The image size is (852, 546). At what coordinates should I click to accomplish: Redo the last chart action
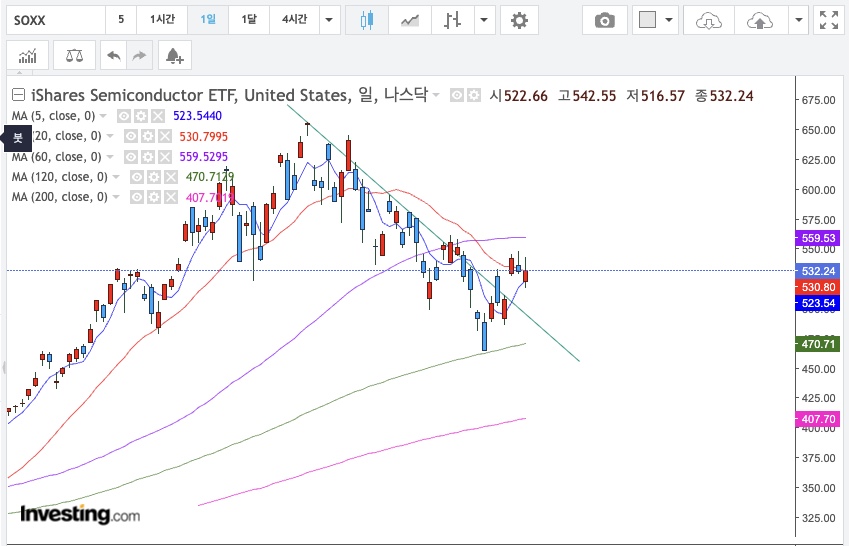click(140, 55)
